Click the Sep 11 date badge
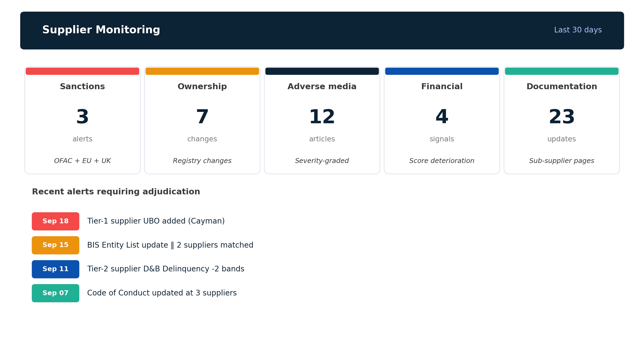644x346 pixels. [x=55, y=269]
